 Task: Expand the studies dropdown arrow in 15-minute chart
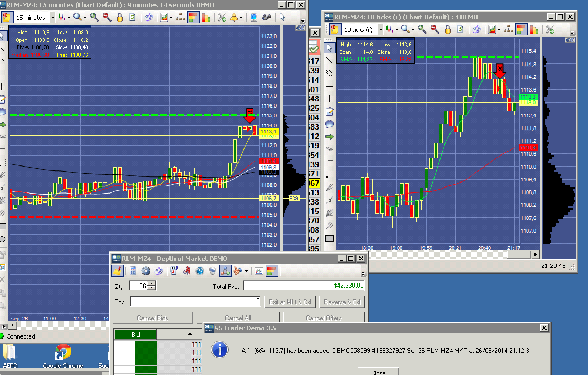coord(171,18)
